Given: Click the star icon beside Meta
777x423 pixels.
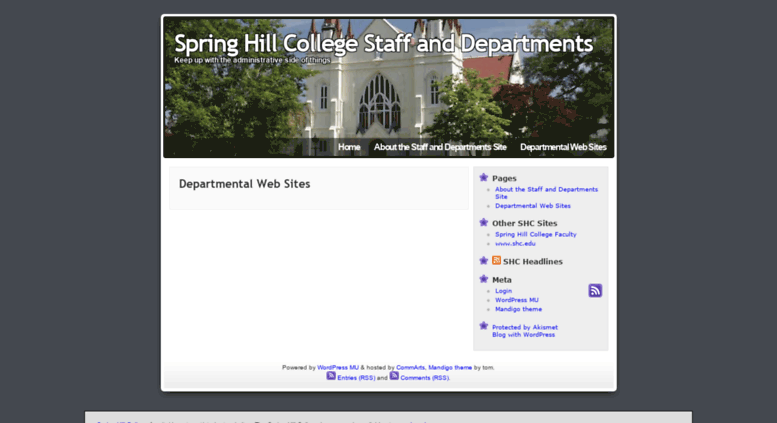Looking at the screenshot, I should click(484, 279).
